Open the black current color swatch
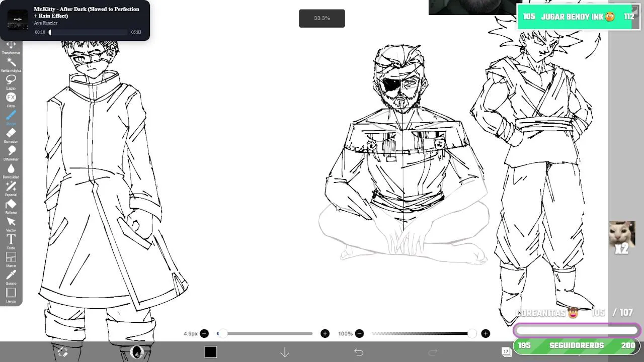 click(x=211, y=352)
